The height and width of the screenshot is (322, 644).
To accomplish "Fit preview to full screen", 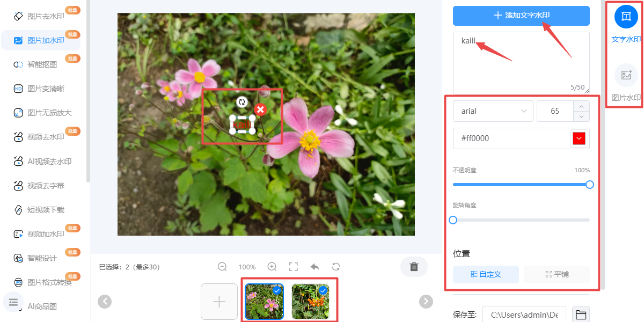I will click(x=294, y=267).
